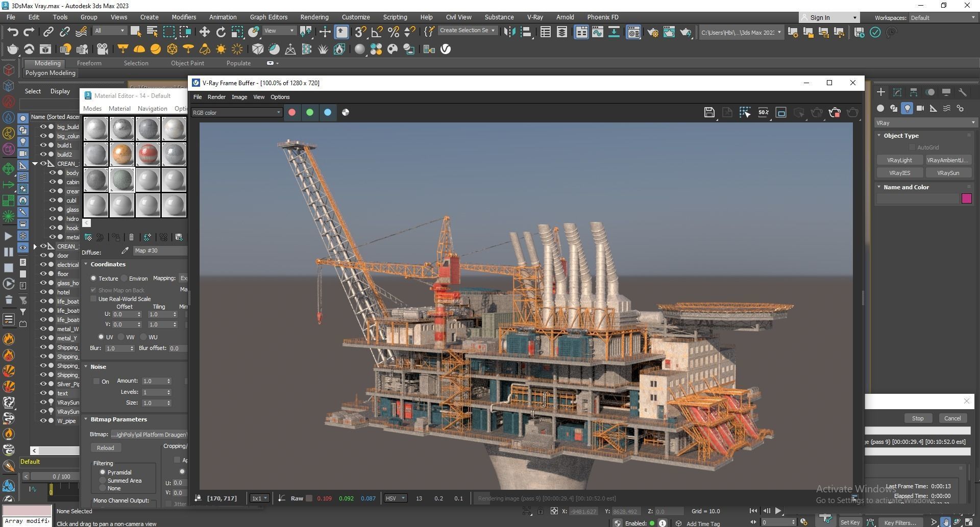980x527 pixels.
Task: Switch to the Freeform ribbon tab
Action: 89,63
